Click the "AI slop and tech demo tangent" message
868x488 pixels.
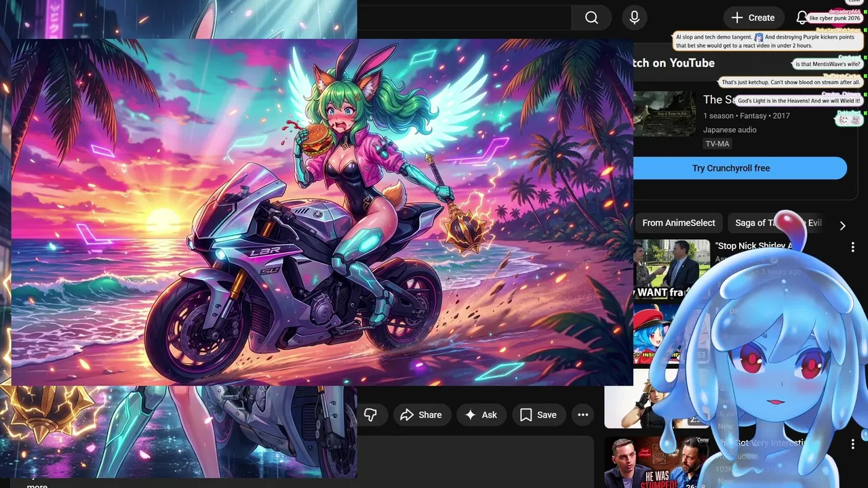click(766, 41)
